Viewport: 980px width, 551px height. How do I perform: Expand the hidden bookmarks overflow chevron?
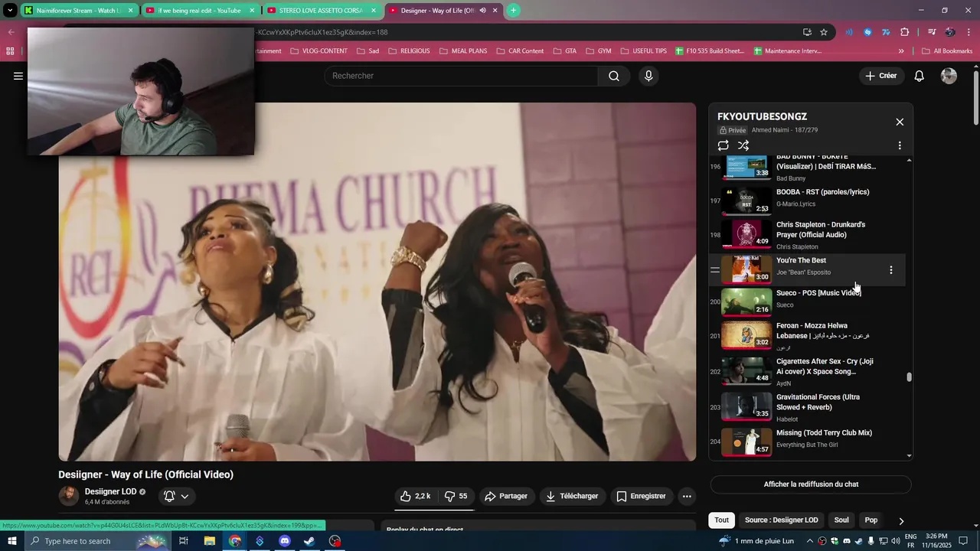click(x=901, y=51)
